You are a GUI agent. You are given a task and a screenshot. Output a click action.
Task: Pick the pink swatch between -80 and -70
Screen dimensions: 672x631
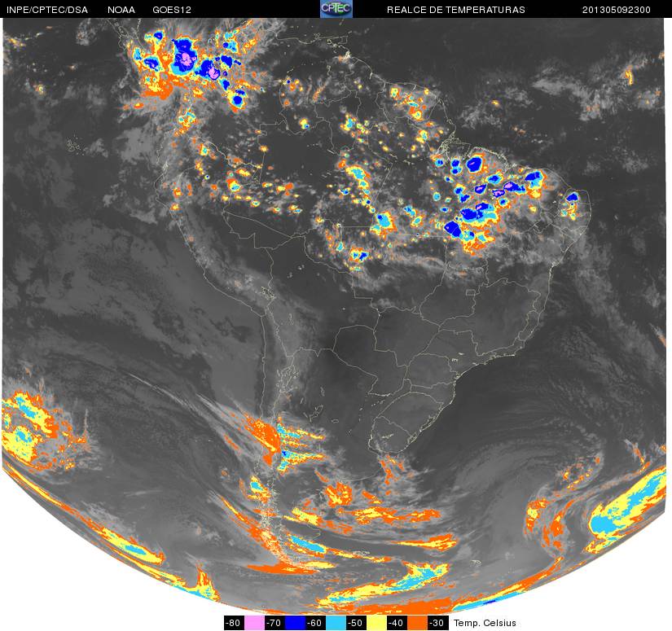click(255, 622)
